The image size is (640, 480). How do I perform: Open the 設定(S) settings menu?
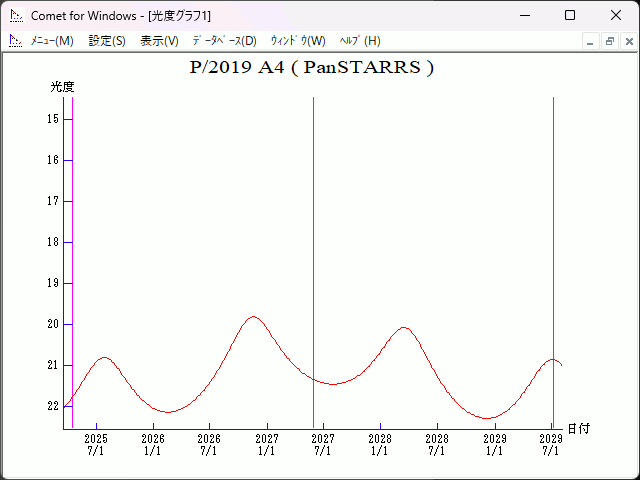[x=107, y=41]
